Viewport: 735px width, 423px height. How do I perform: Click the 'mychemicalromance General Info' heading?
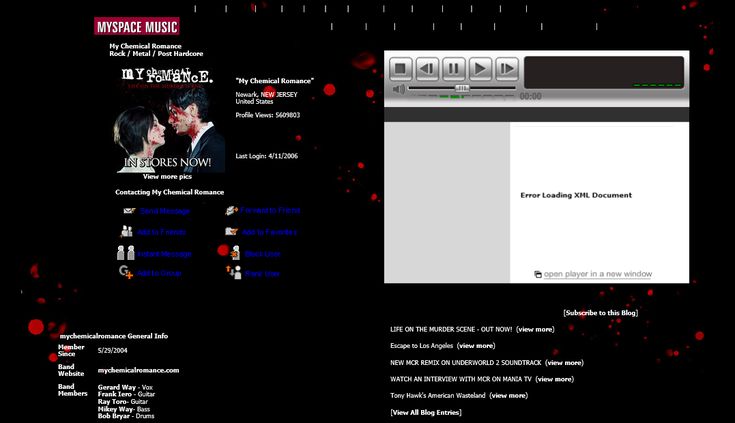114,336
